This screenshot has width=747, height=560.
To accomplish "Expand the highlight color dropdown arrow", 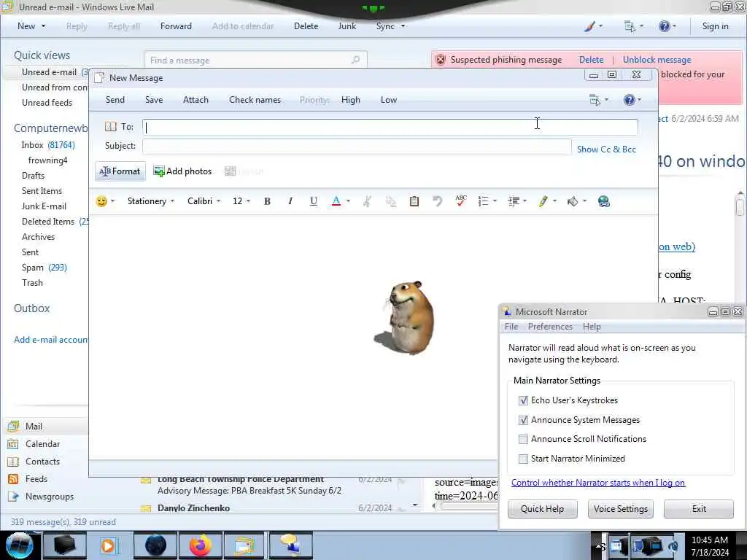I will pos(555,201).
